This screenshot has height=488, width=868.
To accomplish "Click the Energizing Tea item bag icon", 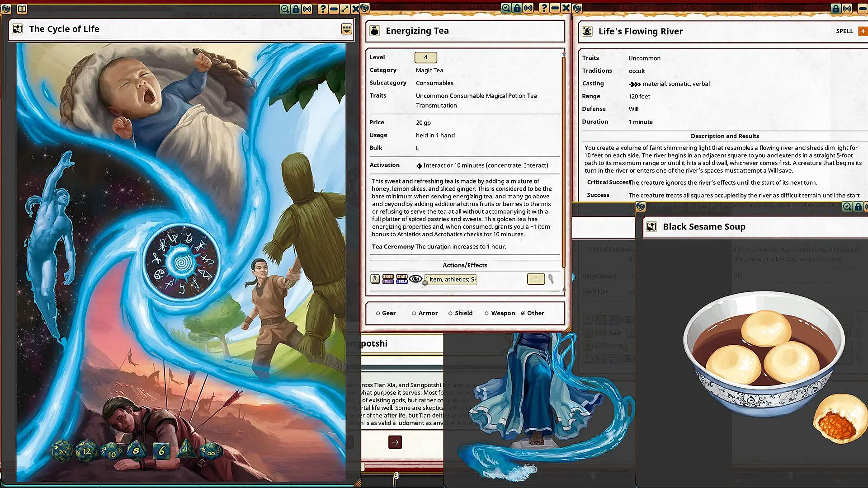I will [x=374, y=31].
